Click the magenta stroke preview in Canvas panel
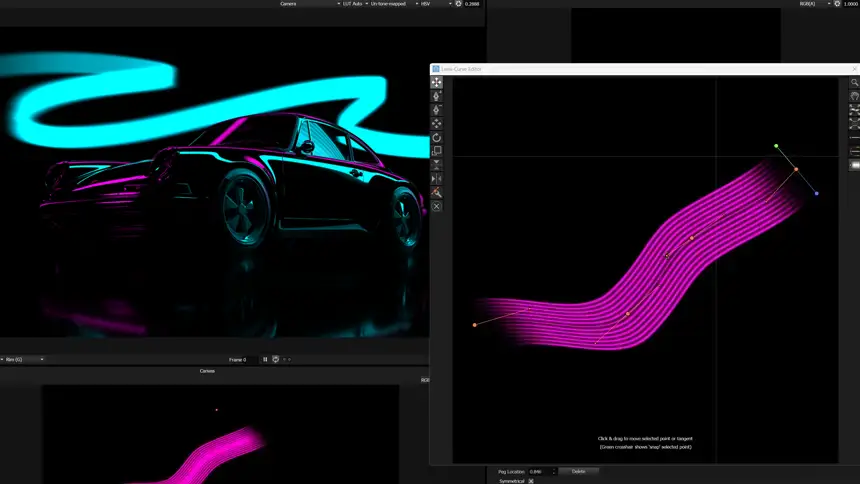This screenshot has height=484, width=860. pos(203,458)
